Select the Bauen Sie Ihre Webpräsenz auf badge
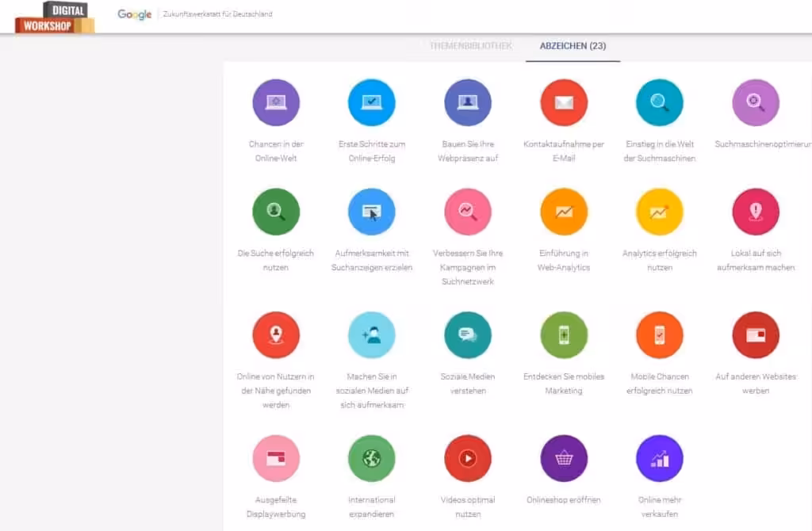This screenshot has width=812, height=531. [x=468, y=102]
